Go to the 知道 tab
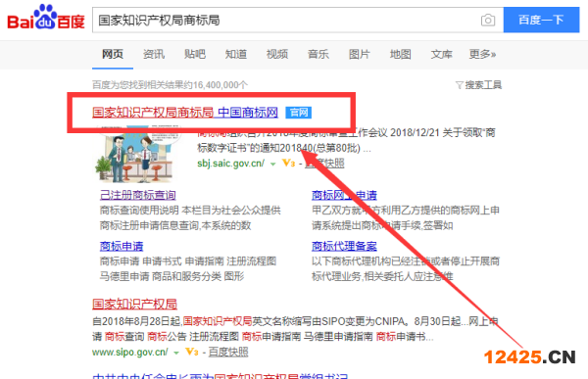This screenshot has height=379, width=588. (x=236, y=55)
